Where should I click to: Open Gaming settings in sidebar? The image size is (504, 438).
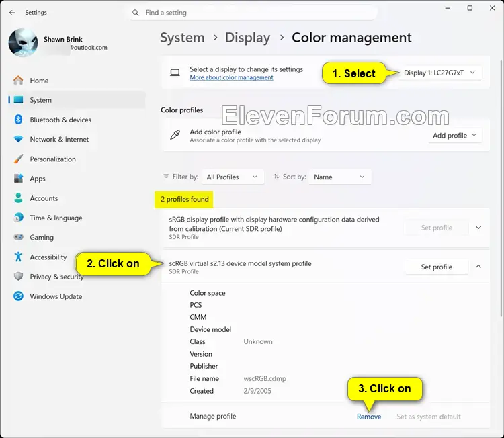(77, 237)
